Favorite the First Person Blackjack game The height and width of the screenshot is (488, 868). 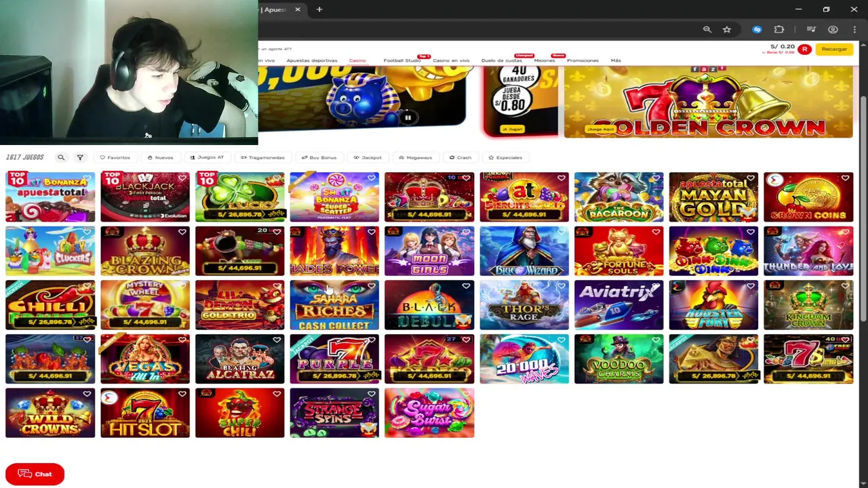[182, 178]
